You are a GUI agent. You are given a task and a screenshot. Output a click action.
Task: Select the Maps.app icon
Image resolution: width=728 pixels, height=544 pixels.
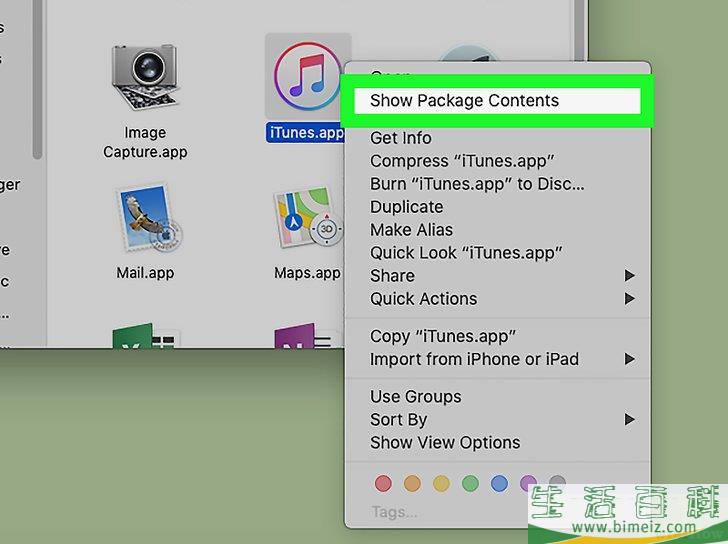tap(308, 218)
